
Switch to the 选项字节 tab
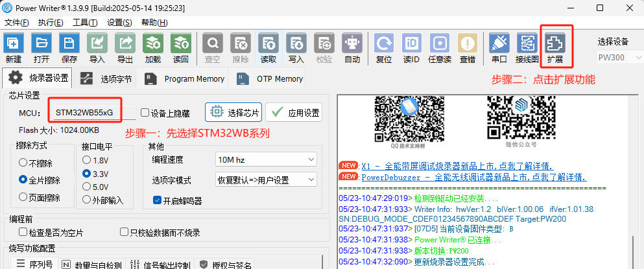pyautogui.click(x=106, y=78)
